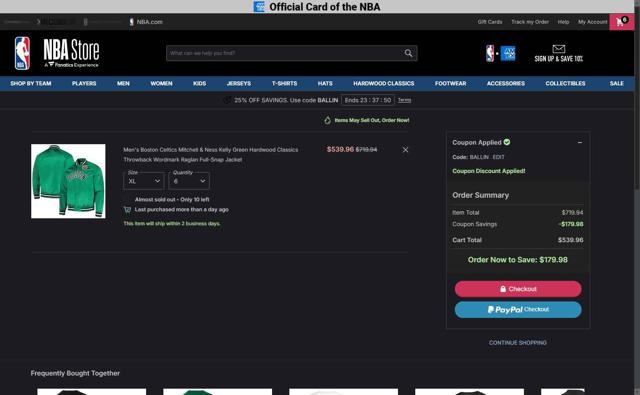Viewport: 640px width, 395px height.
Task: Click the Cart Total $539.96 value
Action: pyautogui.click(x=571, y=240)
